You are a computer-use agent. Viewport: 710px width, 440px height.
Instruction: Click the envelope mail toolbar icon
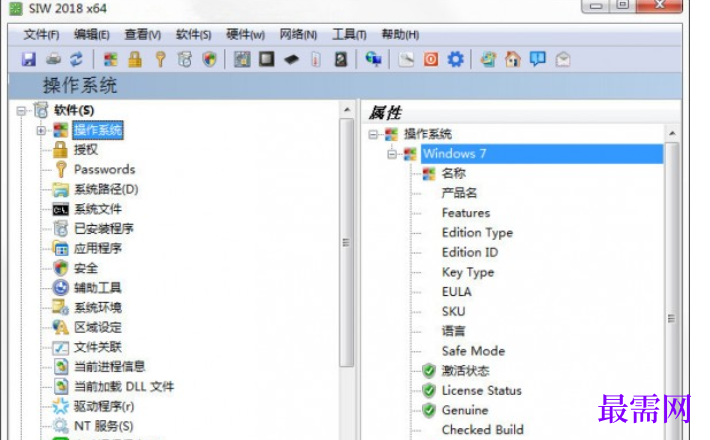562,59
